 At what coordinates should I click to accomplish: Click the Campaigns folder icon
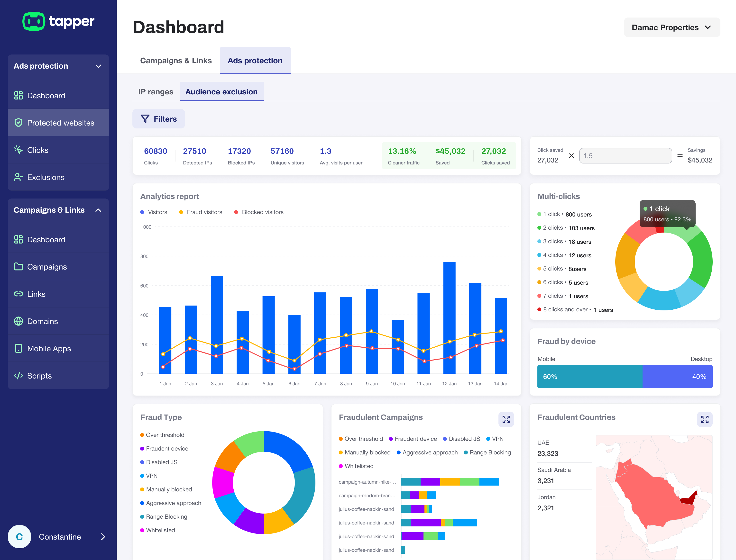point(18,267)
